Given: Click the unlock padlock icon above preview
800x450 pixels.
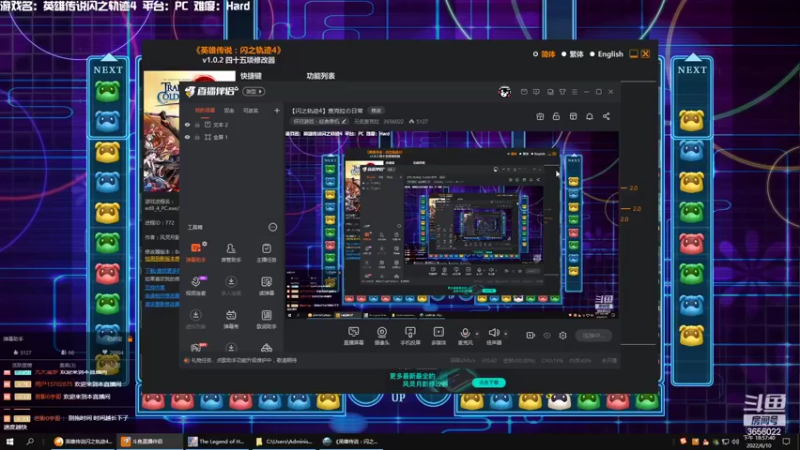Looking at the screenshot, I should pos(556,116).
